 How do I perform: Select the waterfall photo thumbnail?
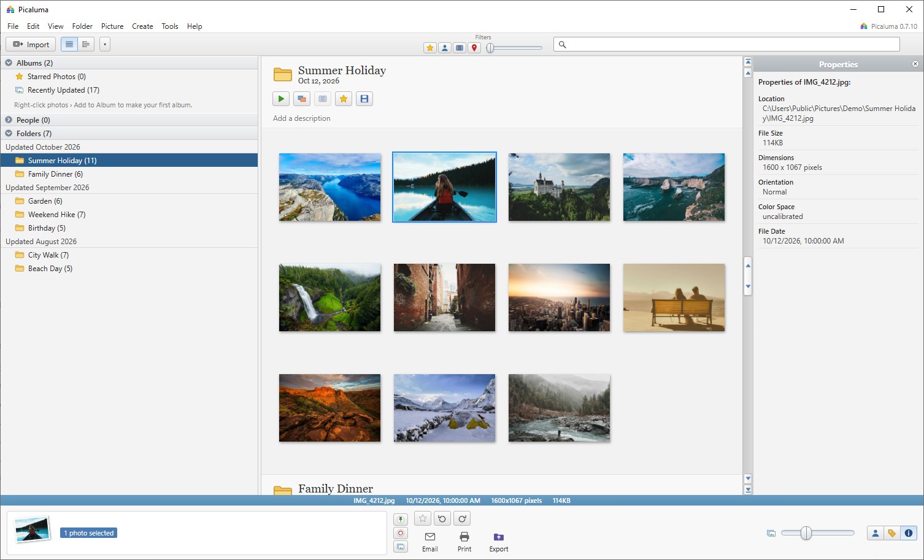[330, 297]
